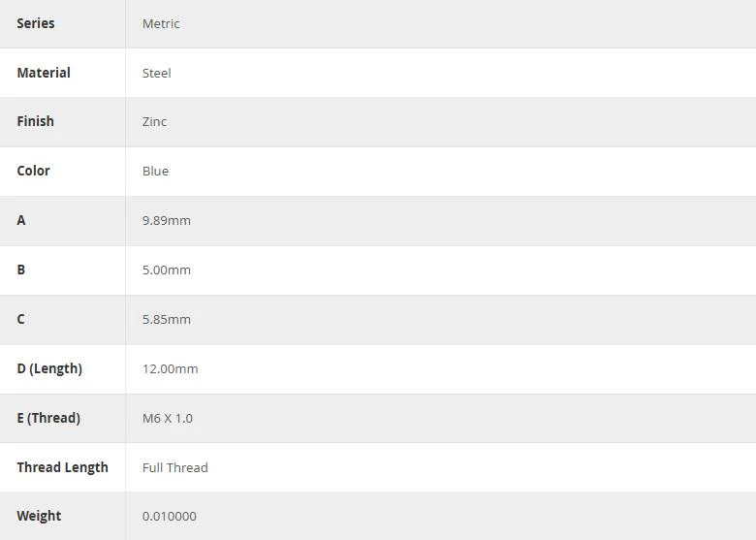Click the Color row label

[33, 171]
